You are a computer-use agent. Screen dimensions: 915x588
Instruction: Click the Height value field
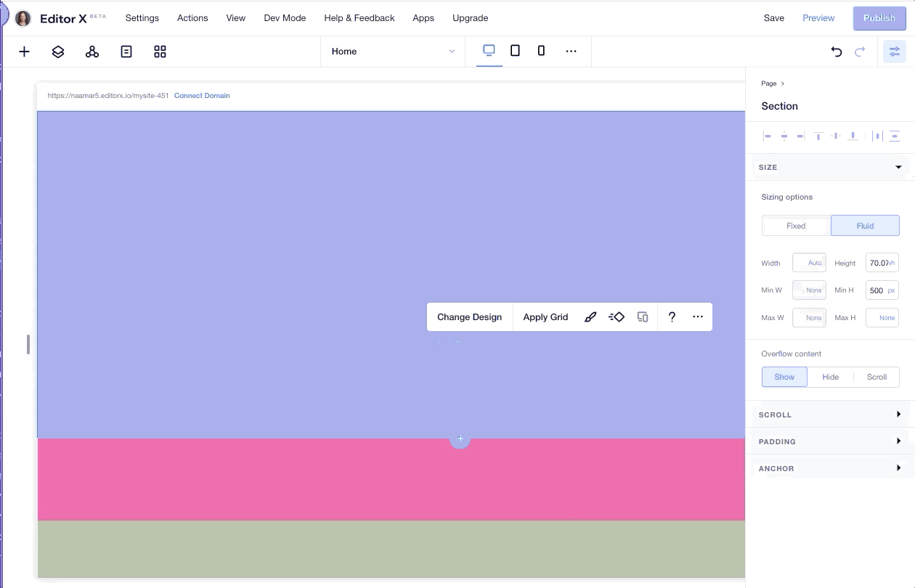(x=882, y=263)
